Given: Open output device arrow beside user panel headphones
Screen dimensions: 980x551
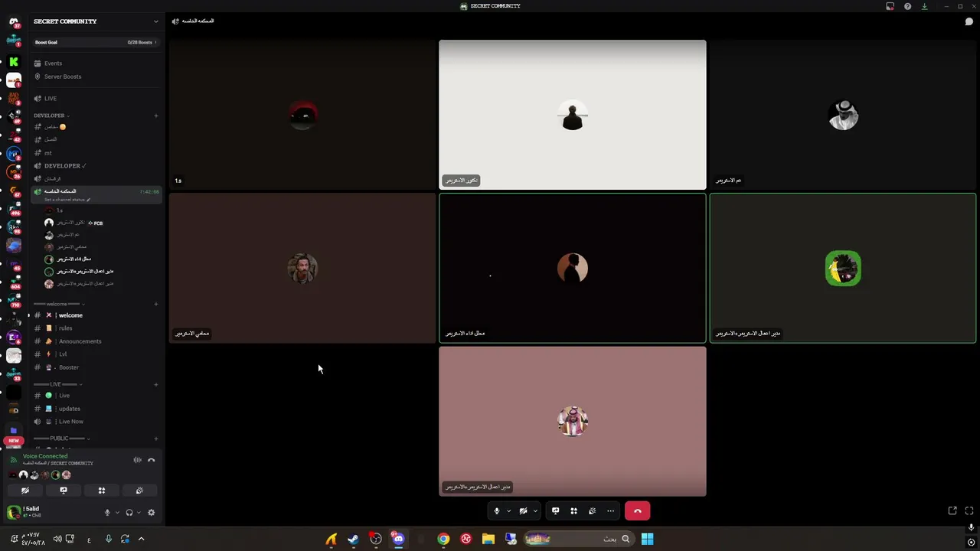Looking at the screenshot, I should (x=139, y=513).
